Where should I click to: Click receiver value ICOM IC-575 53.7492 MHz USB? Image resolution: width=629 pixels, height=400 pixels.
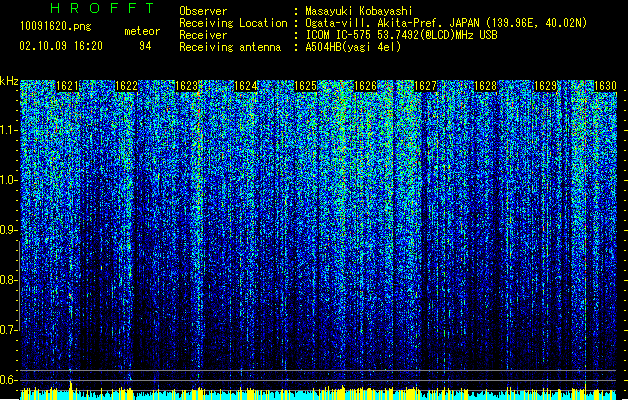401,35
